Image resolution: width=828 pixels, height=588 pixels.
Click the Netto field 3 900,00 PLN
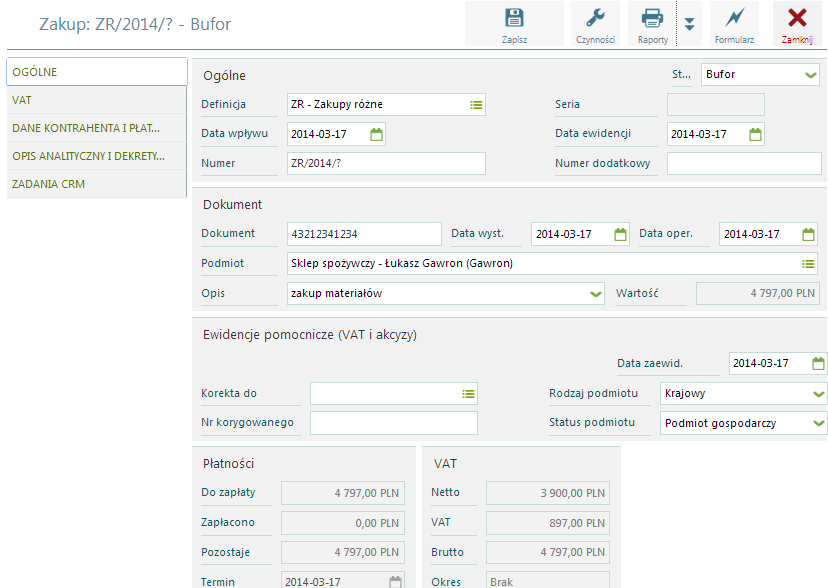(548, 493)
